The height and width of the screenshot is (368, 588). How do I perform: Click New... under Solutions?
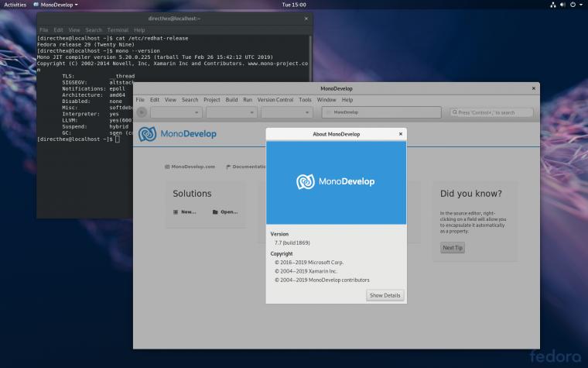point(184,212)
